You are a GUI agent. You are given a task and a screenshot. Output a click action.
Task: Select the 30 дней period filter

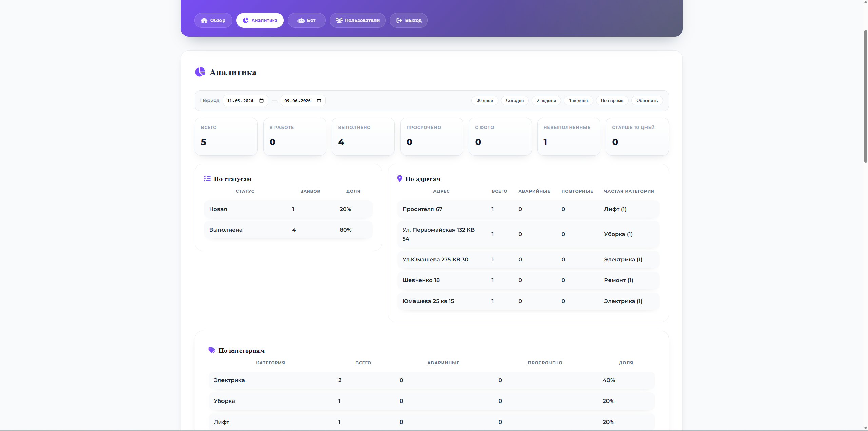tap(485, 101)
